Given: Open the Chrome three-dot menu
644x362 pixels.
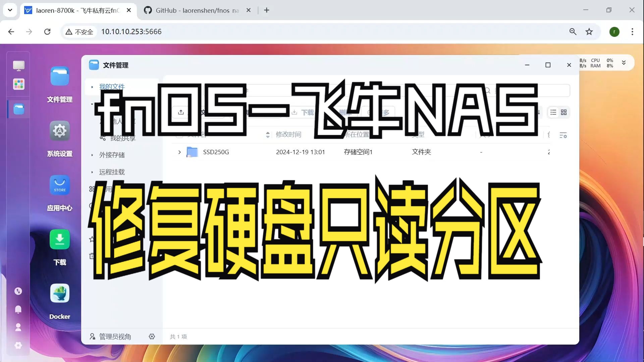Looking at the screenshot, I should [x=633, y=32].
